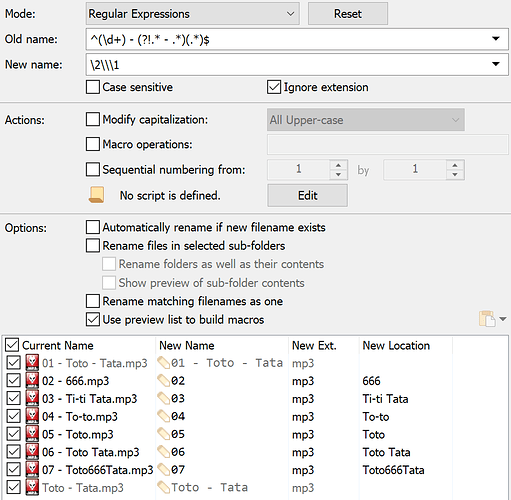The height and width of the screenshot is (500, 511).
Task: Enable Rename matching filenames as one
Action: pos(93,301)
